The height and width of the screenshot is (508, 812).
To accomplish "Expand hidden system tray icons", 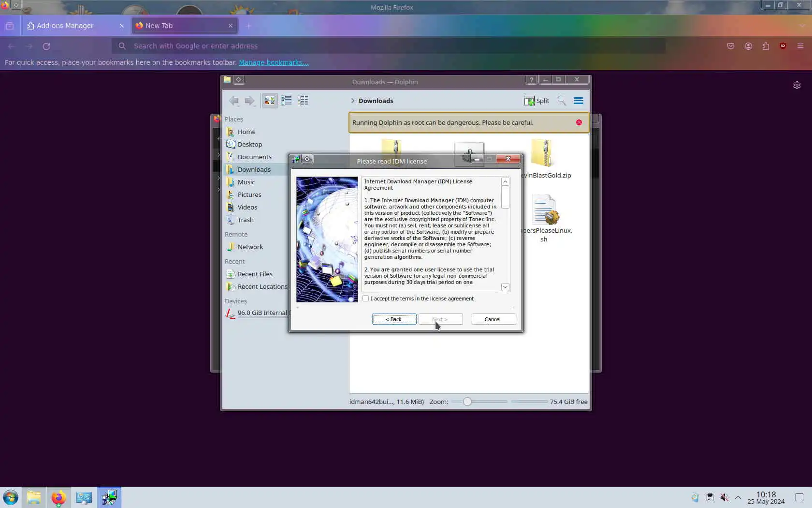I will click(x=738, y=497).
